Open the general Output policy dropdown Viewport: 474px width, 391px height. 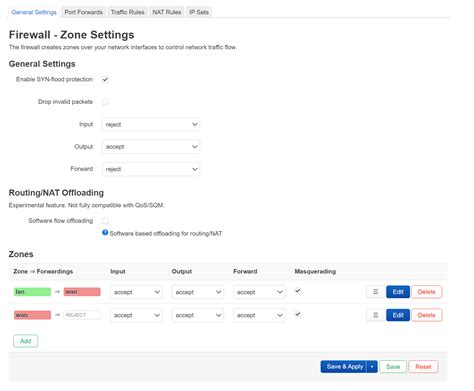151,147
